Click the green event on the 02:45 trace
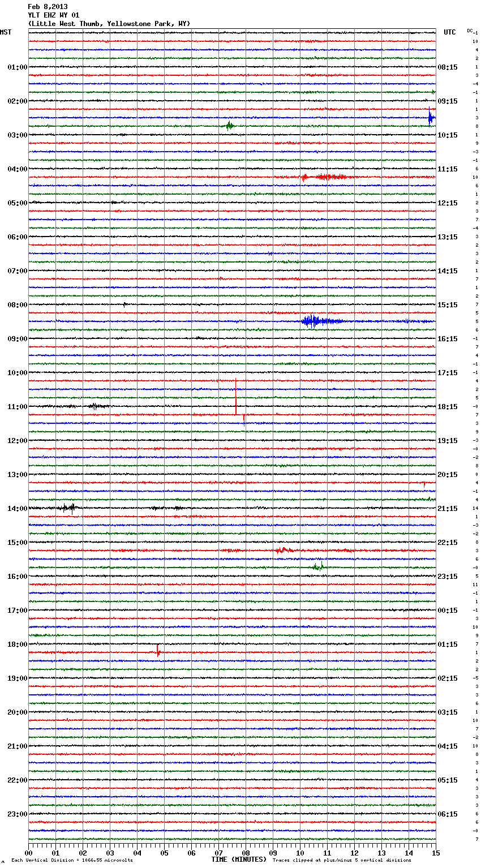The height and width of the screenshot is (868, 481). point(229,126)
